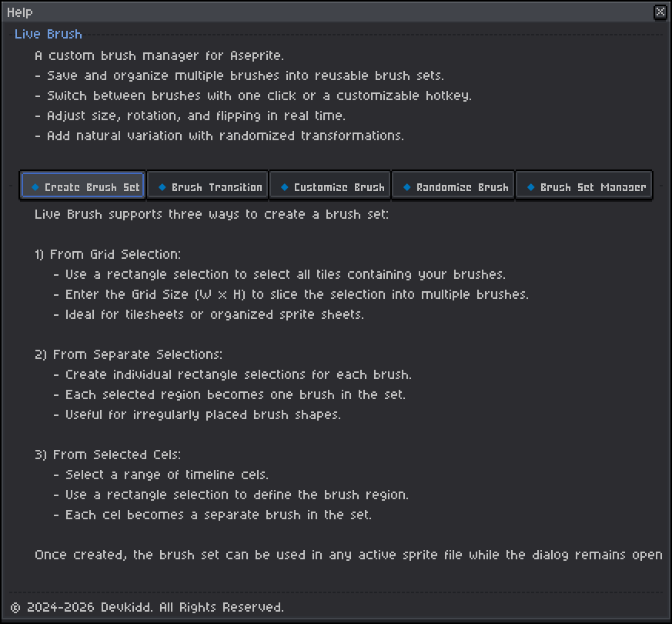This screenshot has width=672, height=624.
Task: Click 'Use a rectangle selection to select all tiles' line
Action: coord(279,274)
